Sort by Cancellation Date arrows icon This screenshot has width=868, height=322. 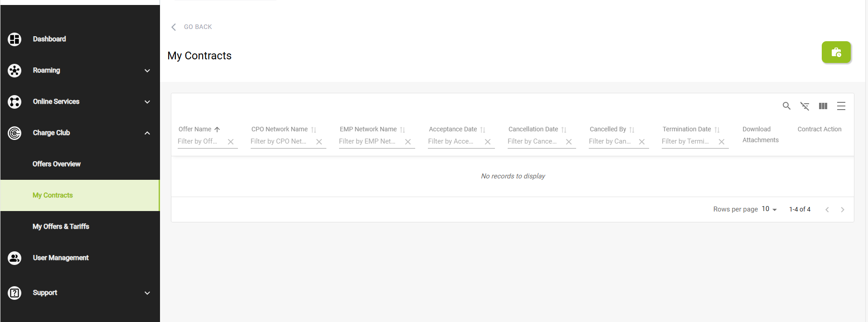[x=564, y=130]
